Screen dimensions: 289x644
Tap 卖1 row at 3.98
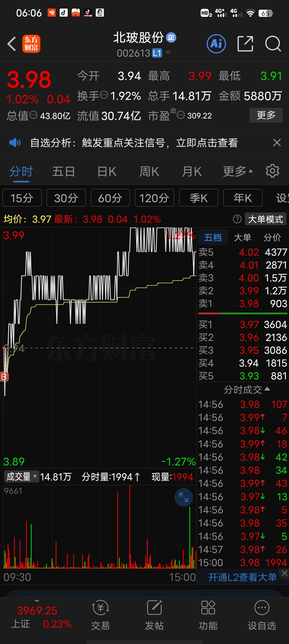[243, 304]
